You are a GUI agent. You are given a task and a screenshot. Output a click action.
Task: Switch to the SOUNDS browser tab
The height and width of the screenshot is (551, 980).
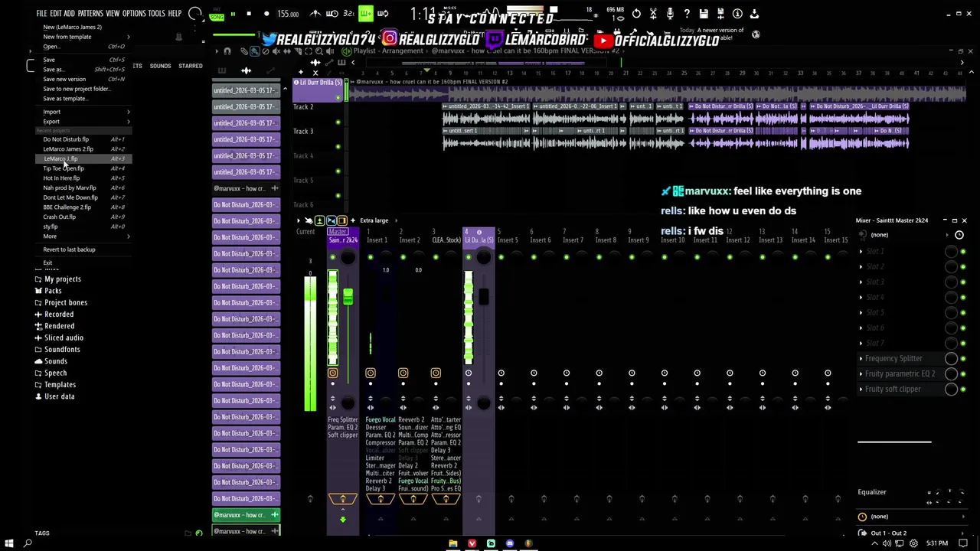pyautogui.click(x=160, y=66)
